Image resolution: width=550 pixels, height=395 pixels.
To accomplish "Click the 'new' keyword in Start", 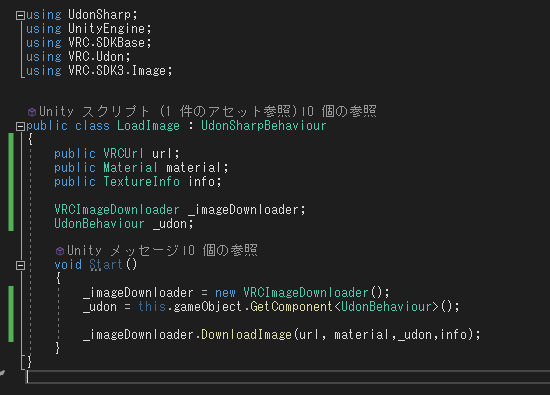I will tap(225, 293).
